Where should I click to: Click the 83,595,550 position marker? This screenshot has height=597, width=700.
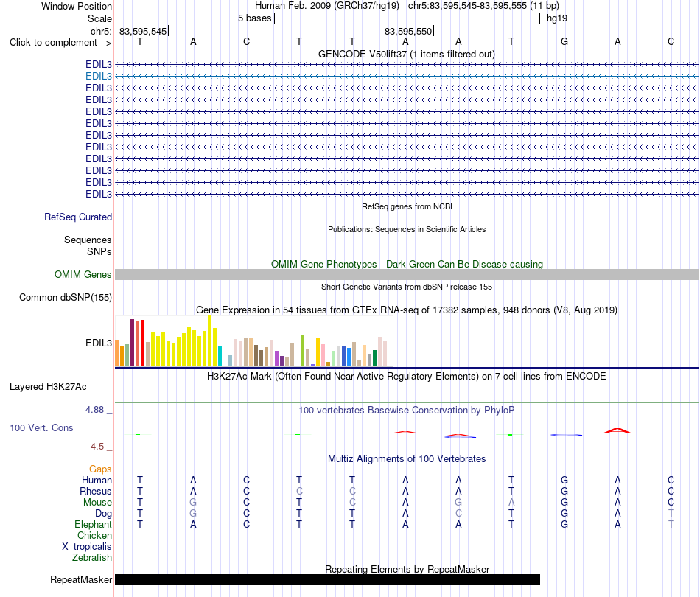coord(408,31)
